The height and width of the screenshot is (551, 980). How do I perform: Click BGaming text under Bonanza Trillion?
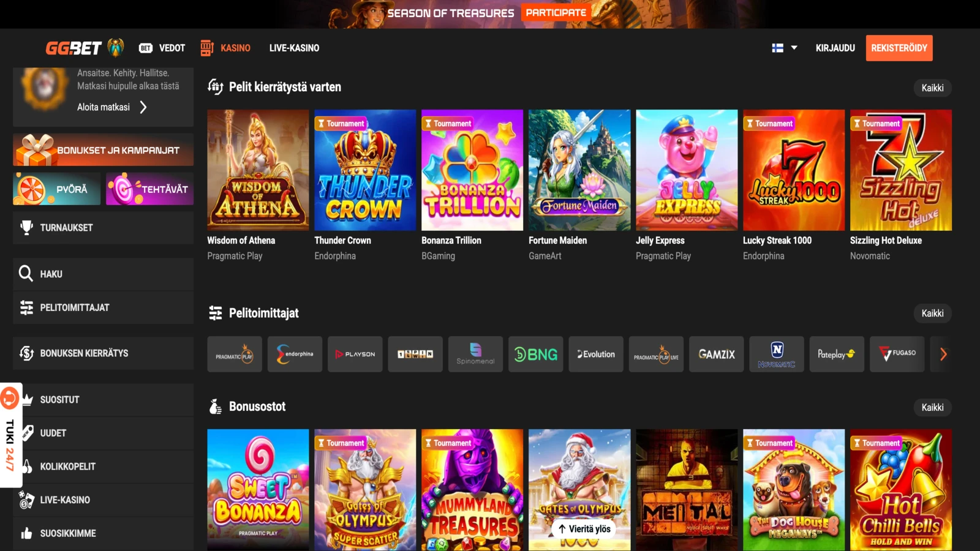[438, 256]
